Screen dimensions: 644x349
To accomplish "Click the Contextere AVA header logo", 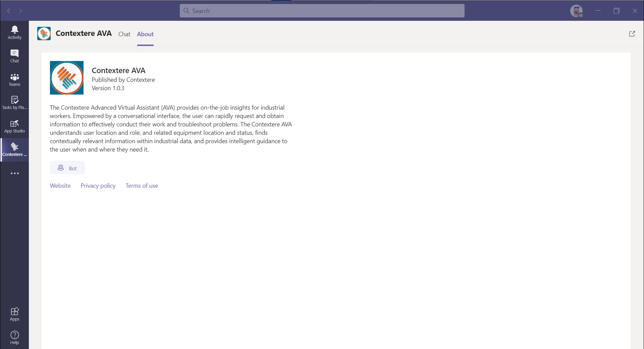I will click(44, 34).
